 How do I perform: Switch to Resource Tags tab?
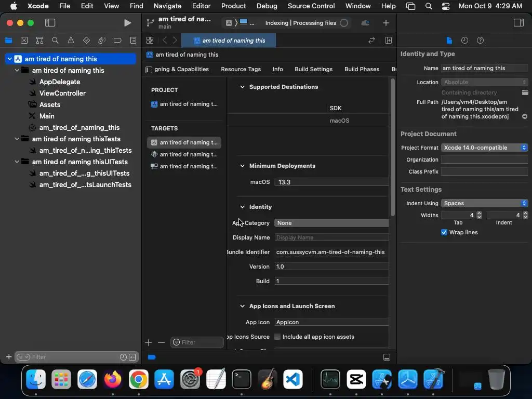click(x=241, y=69)
